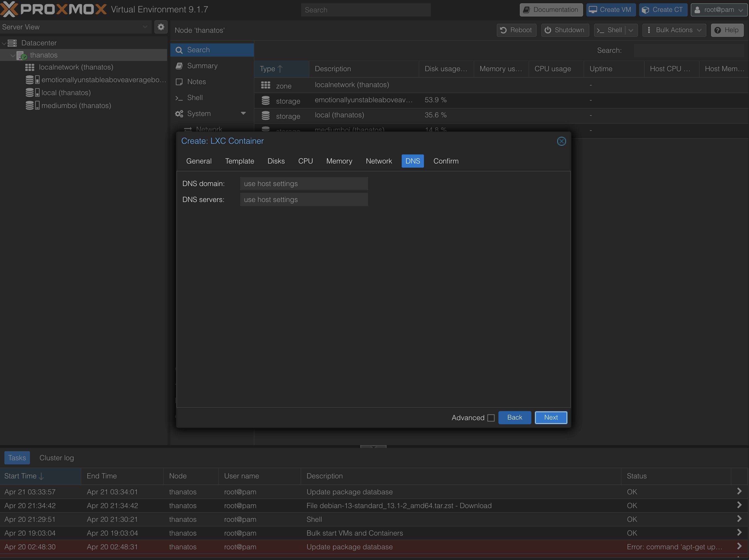Enable the Advanced checkbox
Screen dimensions: 749x560
[491, 418]
